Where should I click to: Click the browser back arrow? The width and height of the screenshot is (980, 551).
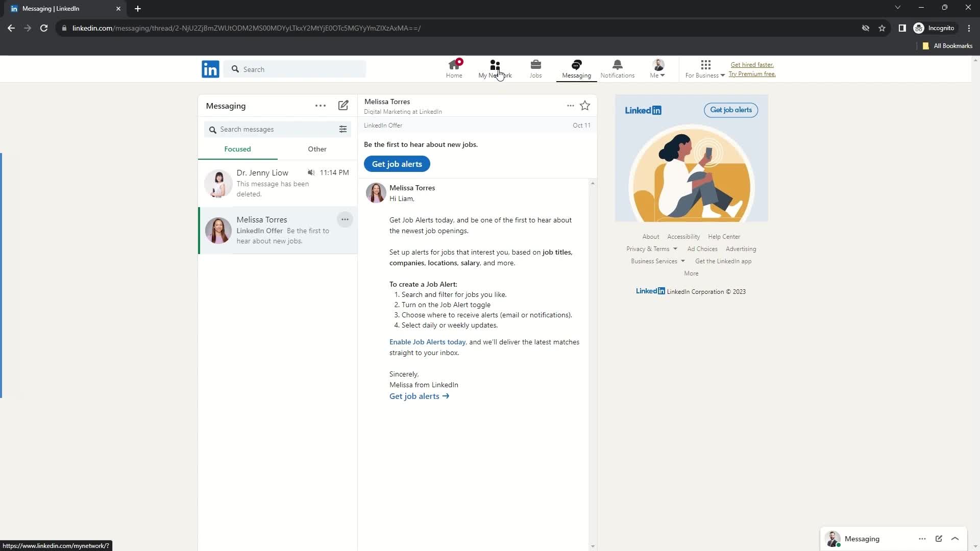pyautogui.click(x=11, y=28)
